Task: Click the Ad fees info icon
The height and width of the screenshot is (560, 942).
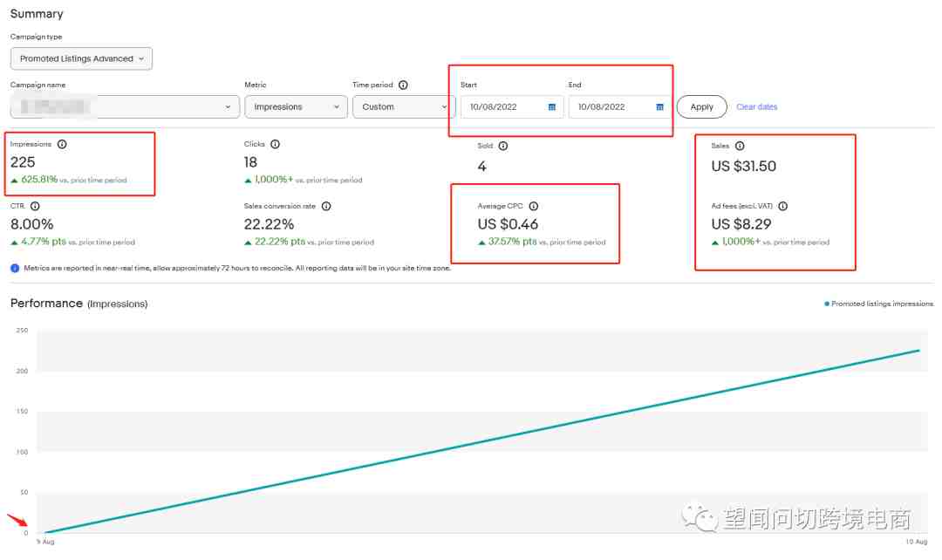Action: click(x=782, y=206)
